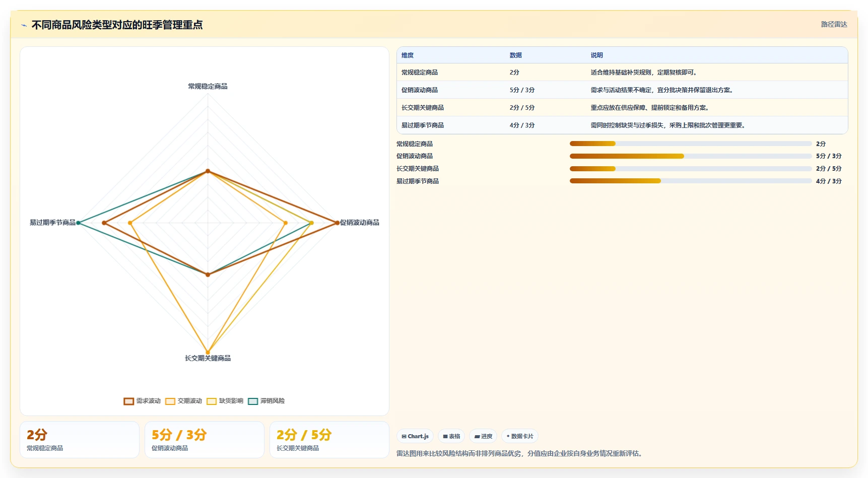
Task: Click the radar axis label 易过期季节商品
Action: [x=52, y=223]
